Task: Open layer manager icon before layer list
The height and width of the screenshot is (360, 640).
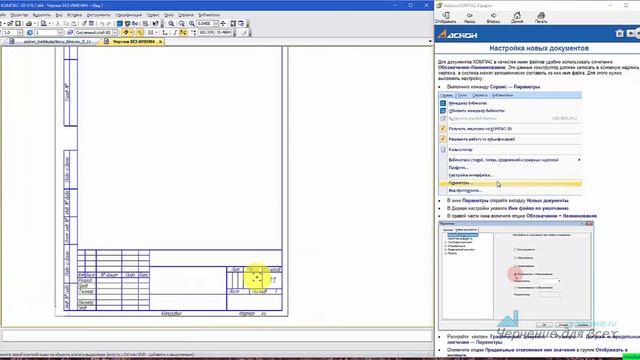Action: click(70, 32)
